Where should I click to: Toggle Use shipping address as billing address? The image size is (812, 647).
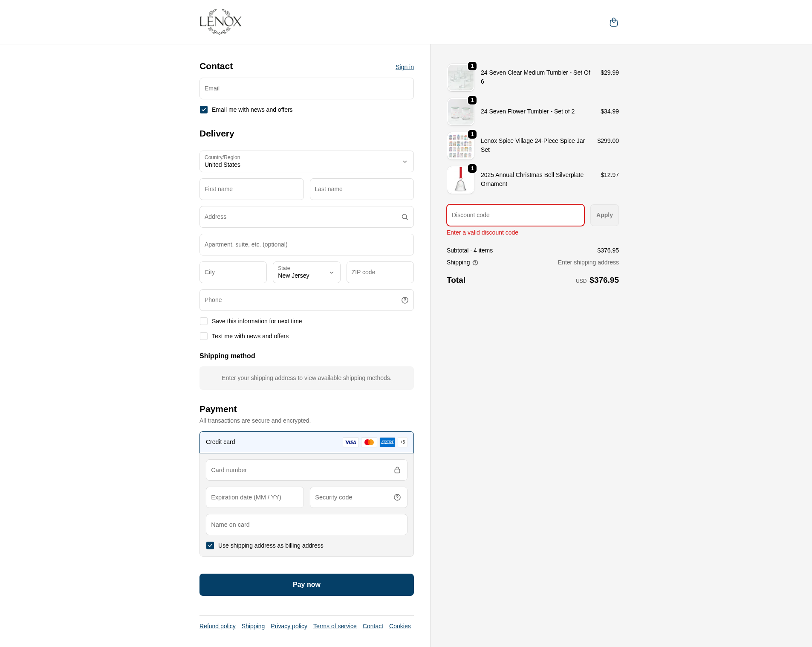tap(210, 545)
